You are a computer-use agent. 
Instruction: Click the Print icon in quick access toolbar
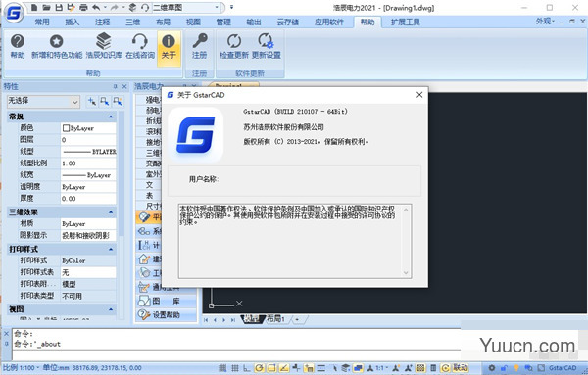tap(83, 7)
